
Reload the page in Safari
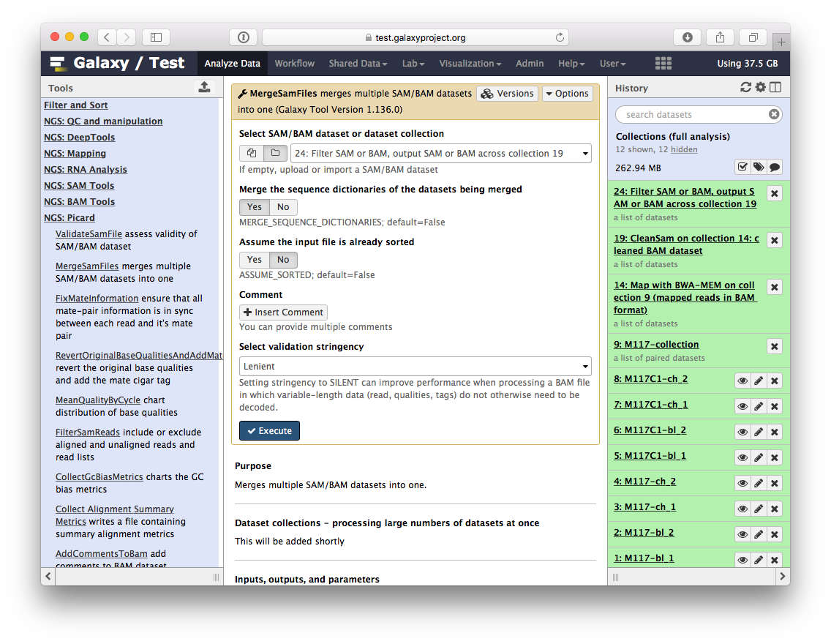tap(560, 37)
